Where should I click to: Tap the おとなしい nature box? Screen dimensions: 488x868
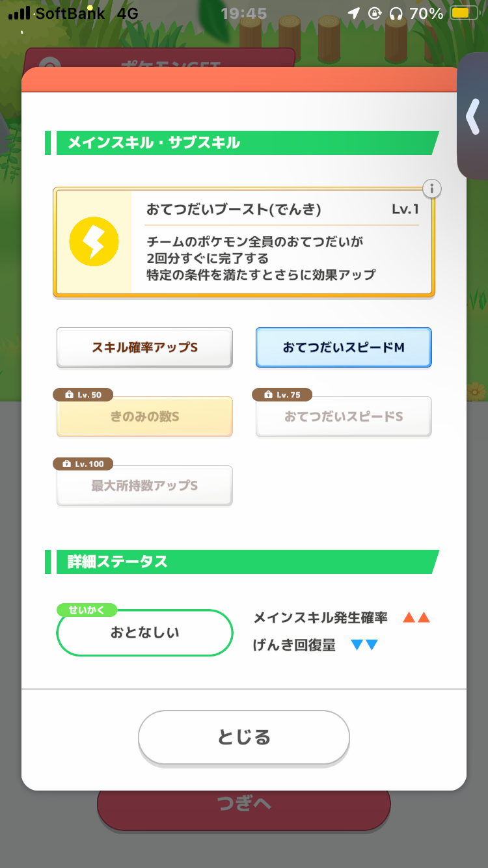tap(144, 632)
